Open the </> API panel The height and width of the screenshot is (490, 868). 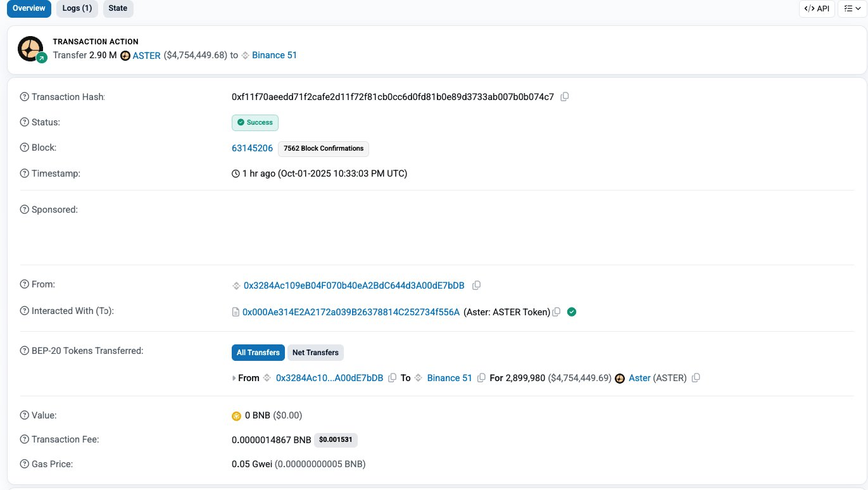tap(817, 8)
